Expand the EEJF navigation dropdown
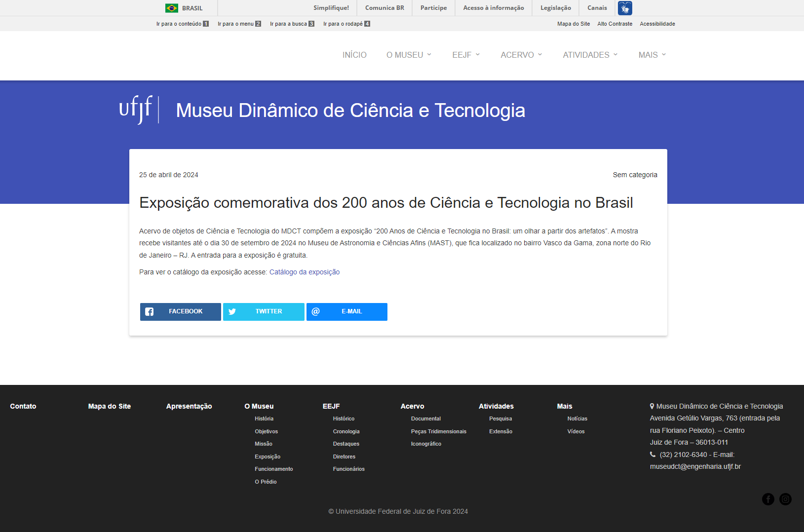Screen dimensions: 804x532 tap(466, 55)
